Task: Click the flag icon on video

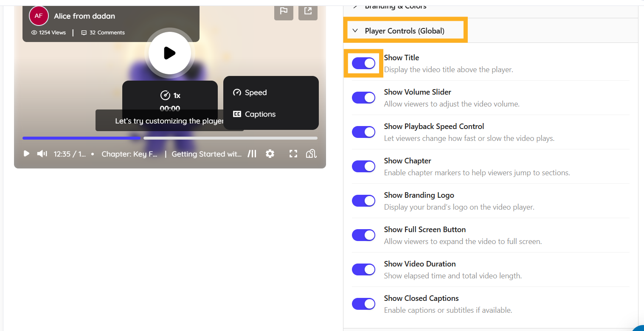Action: 284,11
